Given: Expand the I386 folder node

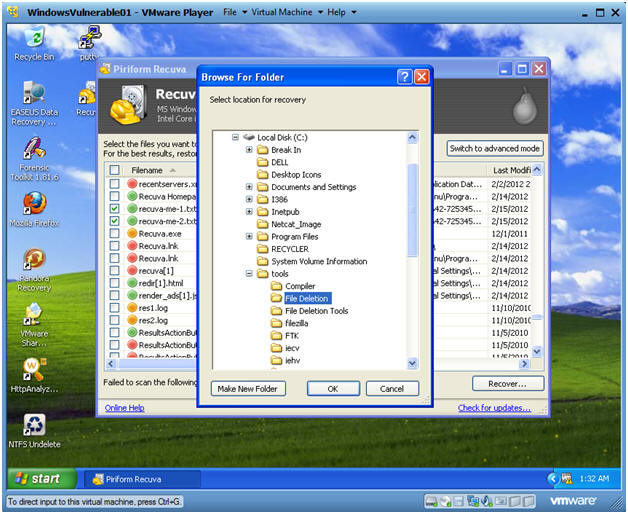Looking at the screenshot, I should point(249,200).
